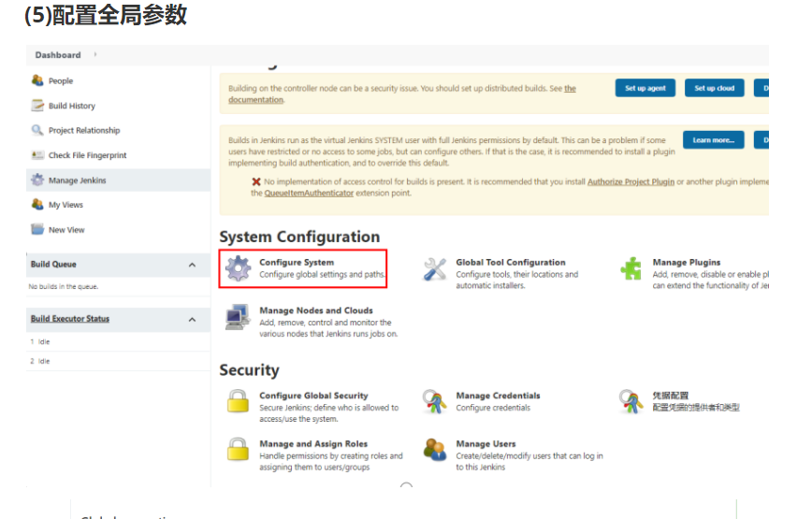Open the Authorize Project Plugin link

tap(631, 181)
